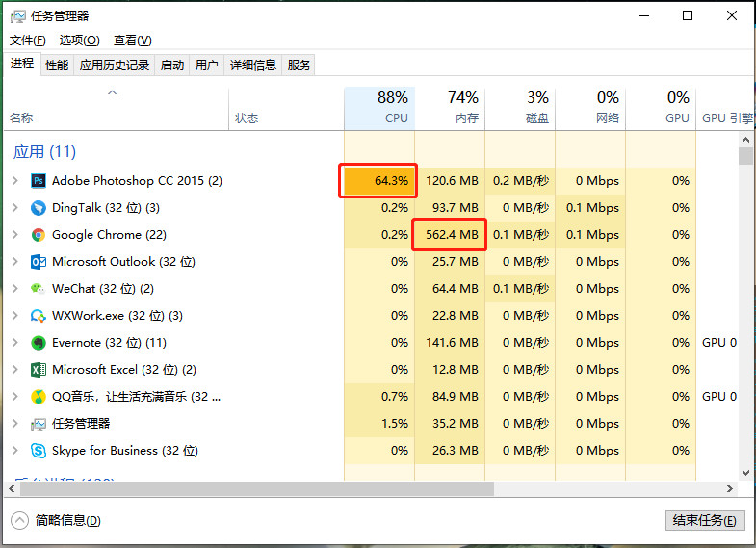
Task: Collapse to 简略信息 view
Action: [x=56, y=520]
